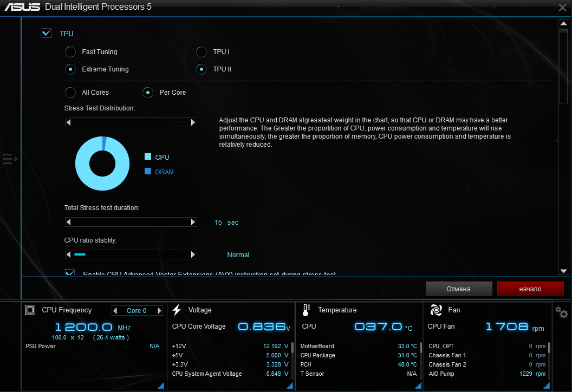Image resolution: width=572 pixels, height=392 pixels.
Task: Click the CPU ratio stability slider track
Action: [131, 254]
